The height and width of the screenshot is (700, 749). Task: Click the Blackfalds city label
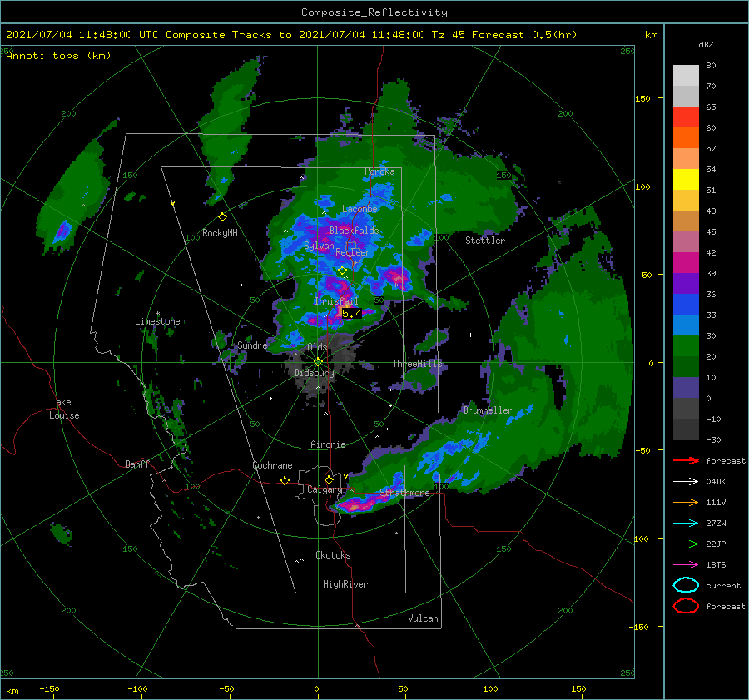pos(354,231)
